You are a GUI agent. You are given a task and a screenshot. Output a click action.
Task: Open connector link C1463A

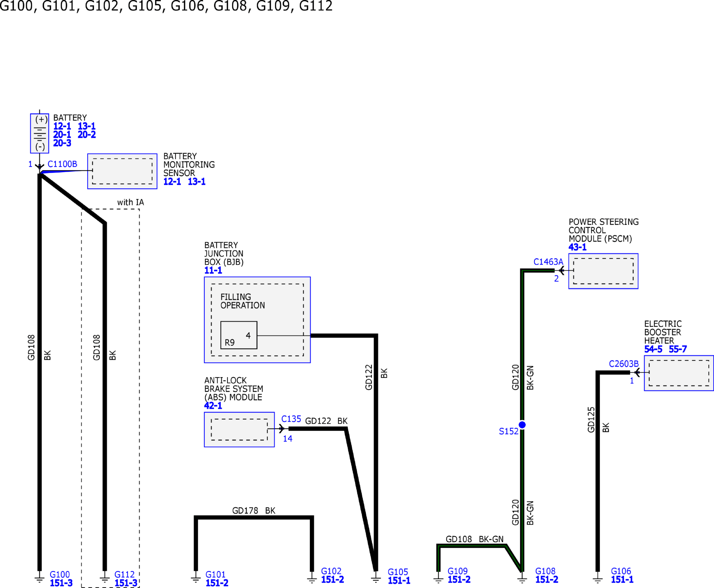pyautogui.click(x=548, y=262)
